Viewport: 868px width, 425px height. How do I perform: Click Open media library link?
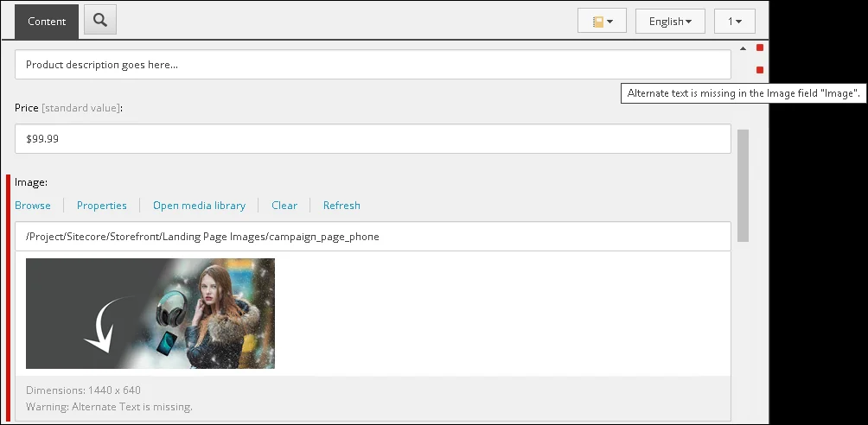200,206
